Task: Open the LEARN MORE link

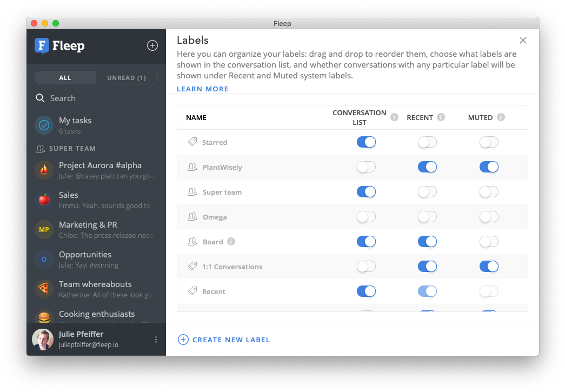Action: click(x=202, y=89)
